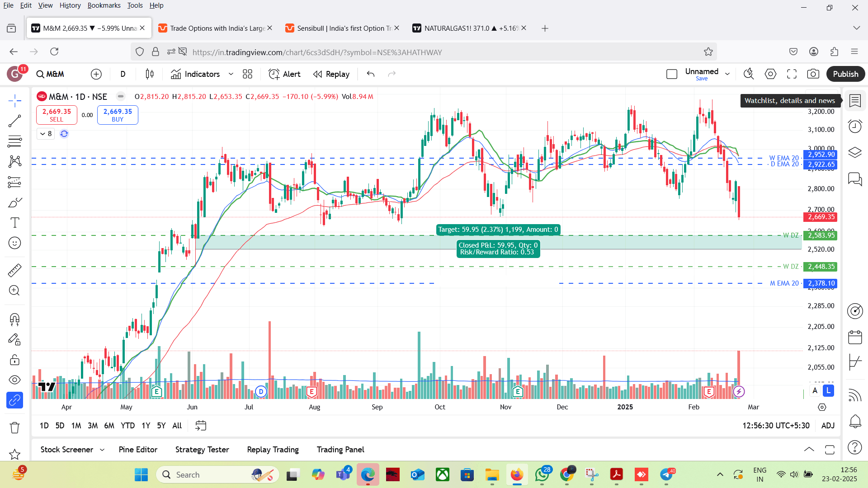Open the emoji and icons tool
The height and width of the screenshot is (488, 868).
pos(14,243)
